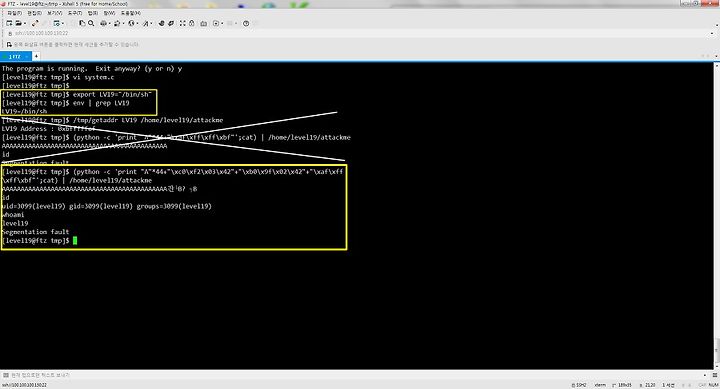
Task: Click the uid=3099(level19) output line
Action: click(107, 206)
